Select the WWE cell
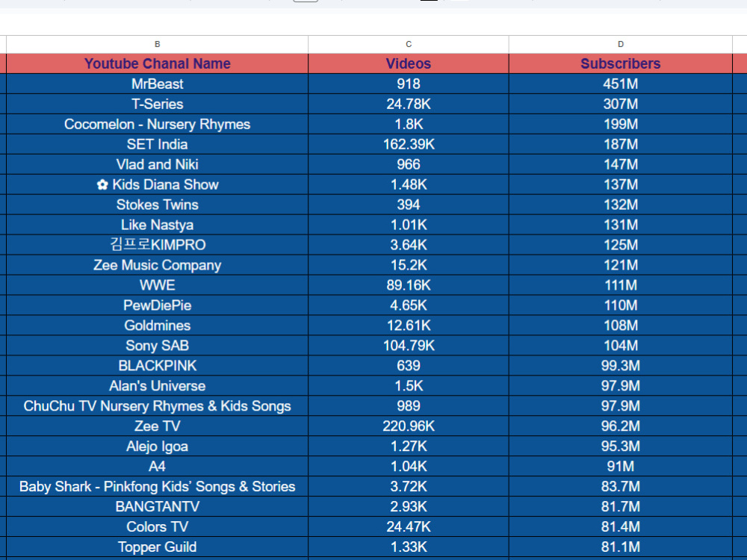 click(x=157, y=285)
